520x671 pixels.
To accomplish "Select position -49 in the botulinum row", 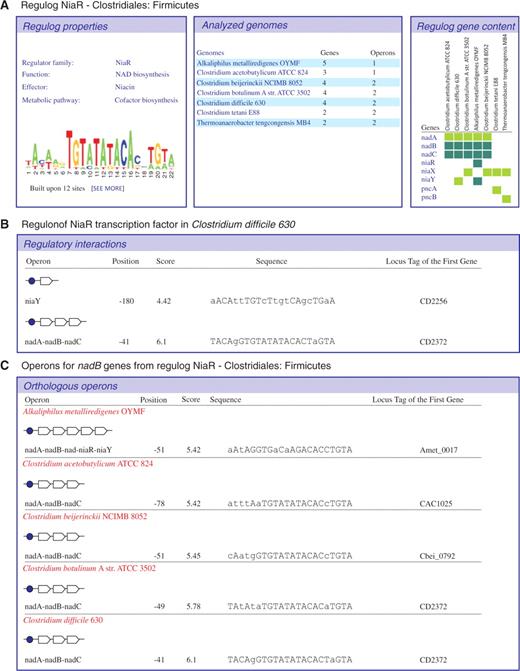I will (159, 606).
